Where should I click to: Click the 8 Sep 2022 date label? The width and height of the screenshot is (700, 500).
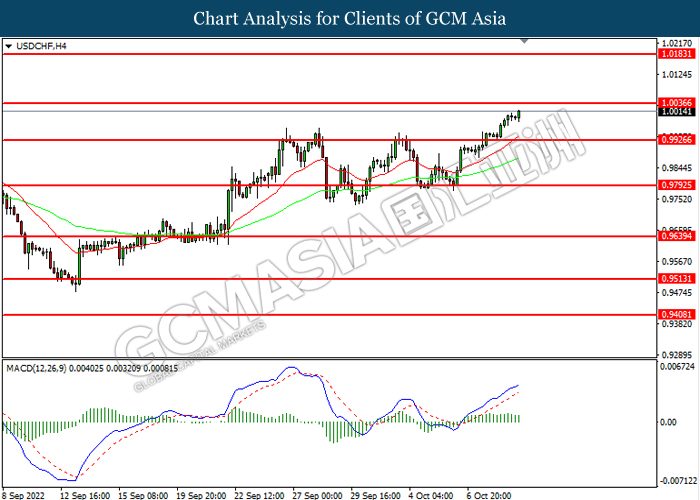pos(24,495)
